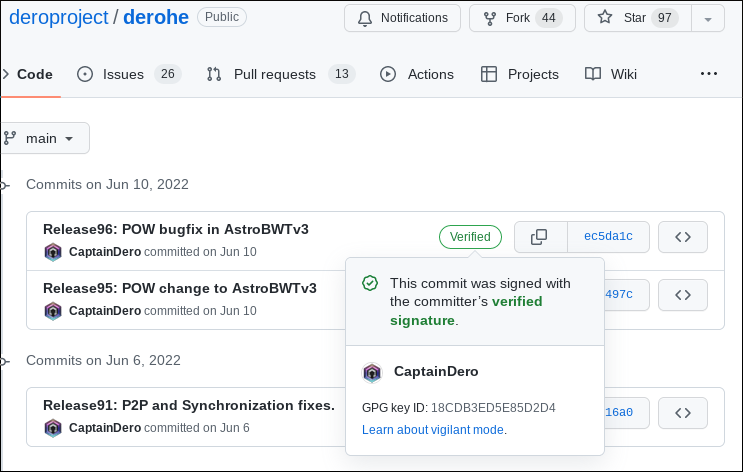Open the Wiki tab

(611, 74)
